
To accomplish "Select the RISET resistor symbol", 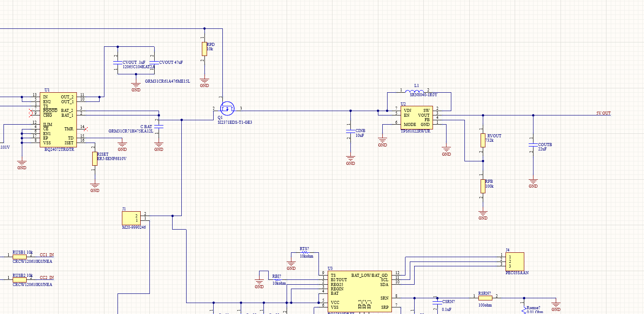I will 95,159.
